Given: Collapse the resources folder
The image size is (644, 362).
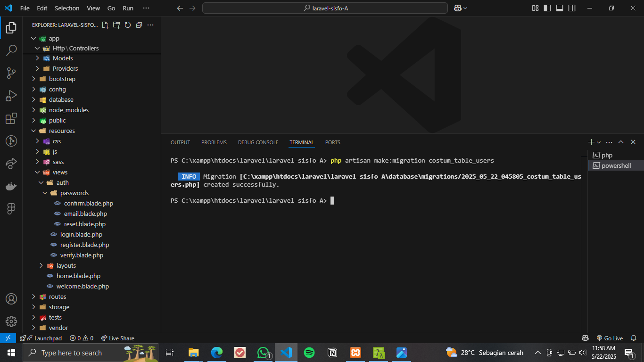Looking at the screenshot, I should [x=62, y=131].
